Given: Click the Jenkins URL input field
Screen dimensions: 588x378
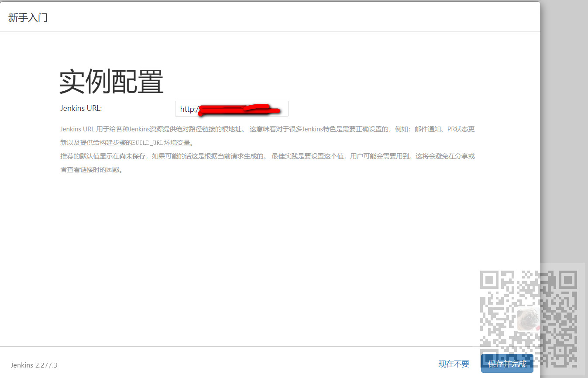Looking at the screenshot, I should tap(232, 109).
